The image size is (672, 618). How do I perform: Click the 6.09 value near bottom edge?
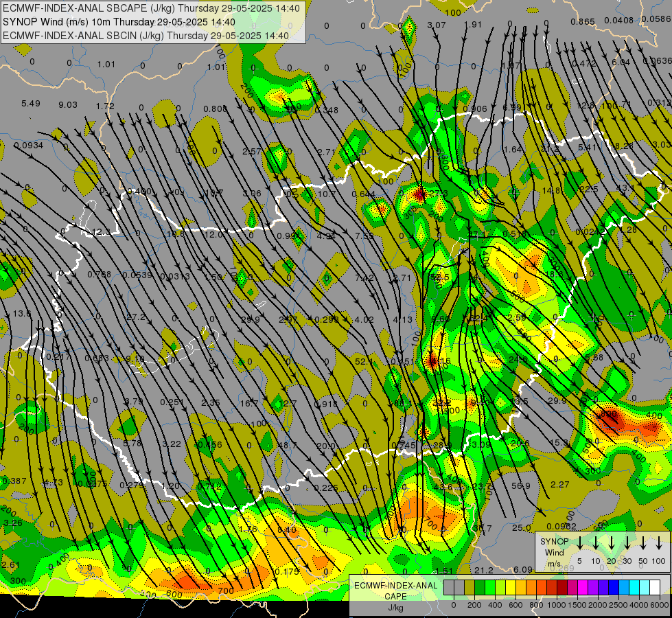tap(523, 569)
